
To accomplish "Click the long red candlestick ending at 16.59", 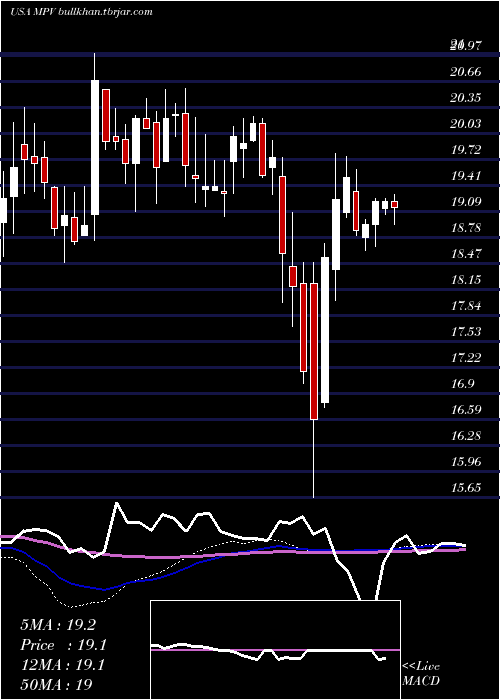I will click(x=314, y=351).
